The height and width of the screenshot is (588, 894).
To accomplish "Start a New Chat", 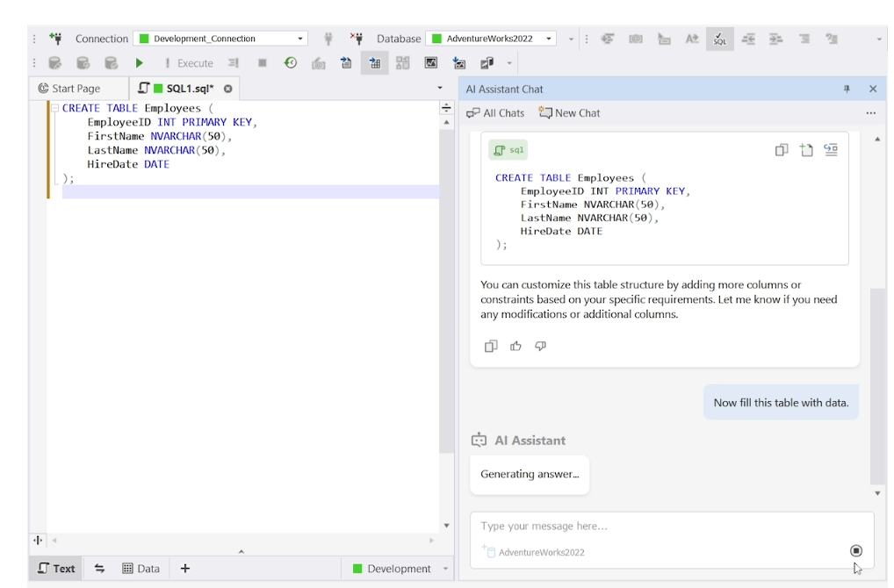I will click(x=569, y=113).
